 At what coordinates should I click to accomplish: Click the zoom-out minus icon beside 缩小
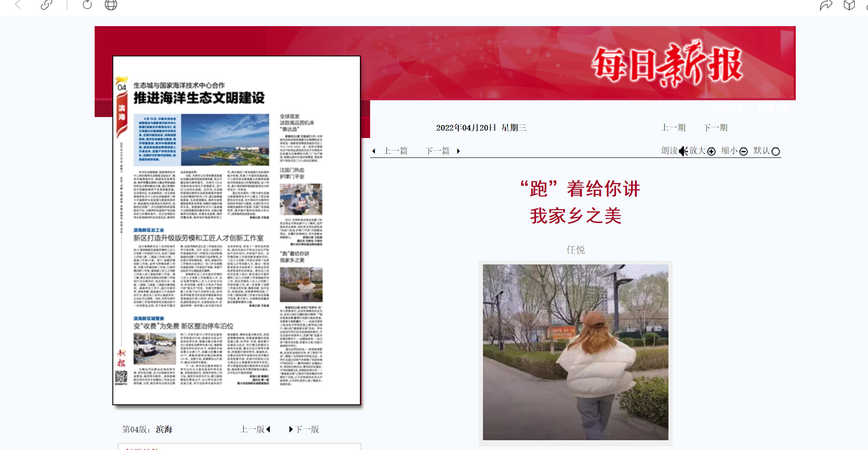744,151
